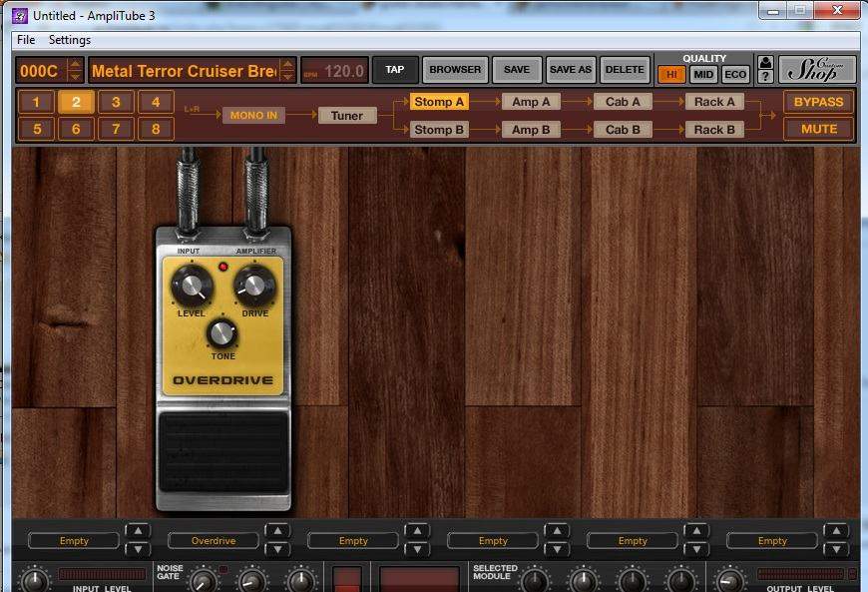The height and width of the screenshot is (592, 868).
Task: Step preset number 000C up or down
Action: (x=75, y=70)
